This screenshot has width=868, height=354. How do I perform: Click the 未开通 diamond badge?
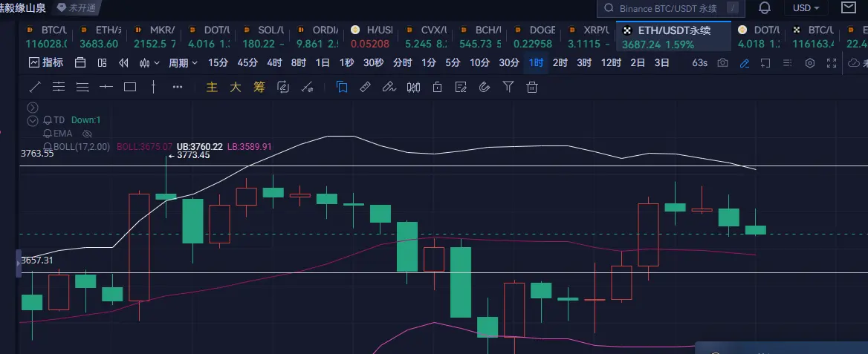(77, 7)
